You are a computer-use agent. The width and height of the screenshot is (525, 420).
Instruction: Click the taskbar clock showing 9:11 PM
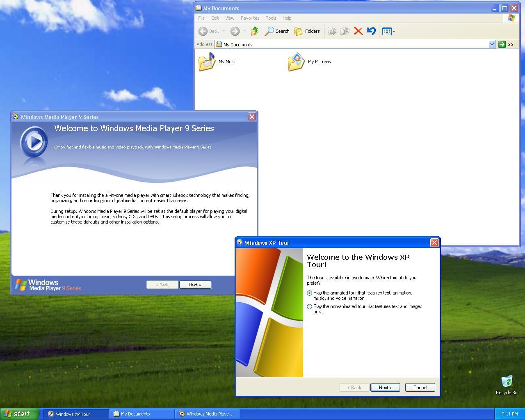coord(509,414)
